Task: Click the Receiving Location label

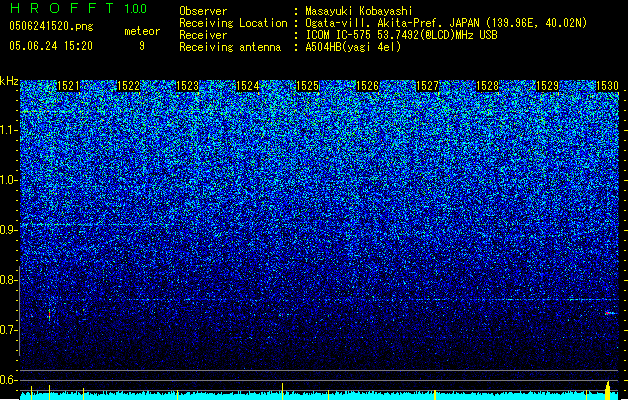Action: (x=233, y=23)
